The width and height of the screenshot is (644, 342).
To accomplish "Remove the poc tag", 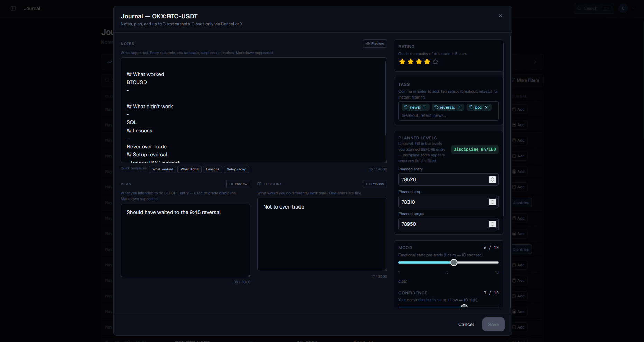I will tap(486, 107).
